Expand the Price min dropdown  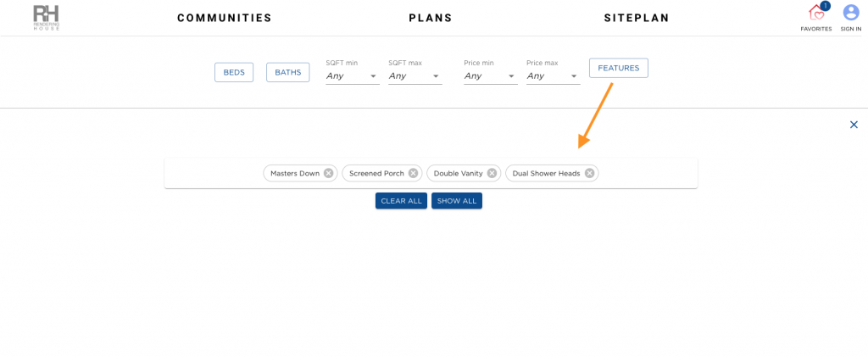tap(490, 76)
